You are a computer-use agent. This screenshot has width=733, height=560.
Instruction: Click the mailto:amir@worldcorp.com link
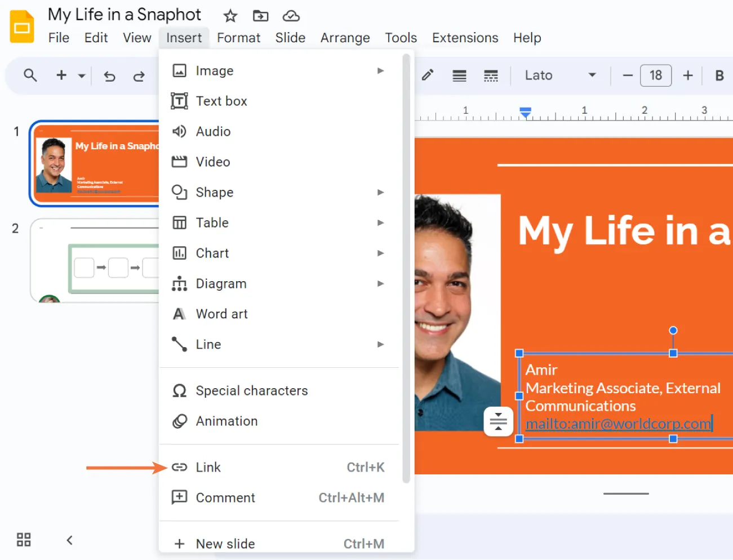[x=618, y=424]
